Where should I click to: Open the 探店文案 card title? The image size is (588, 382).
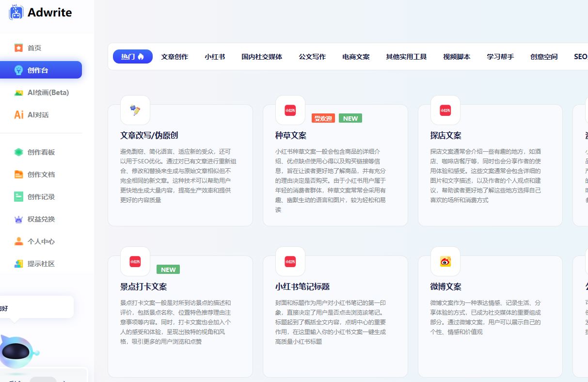point(446,135)
